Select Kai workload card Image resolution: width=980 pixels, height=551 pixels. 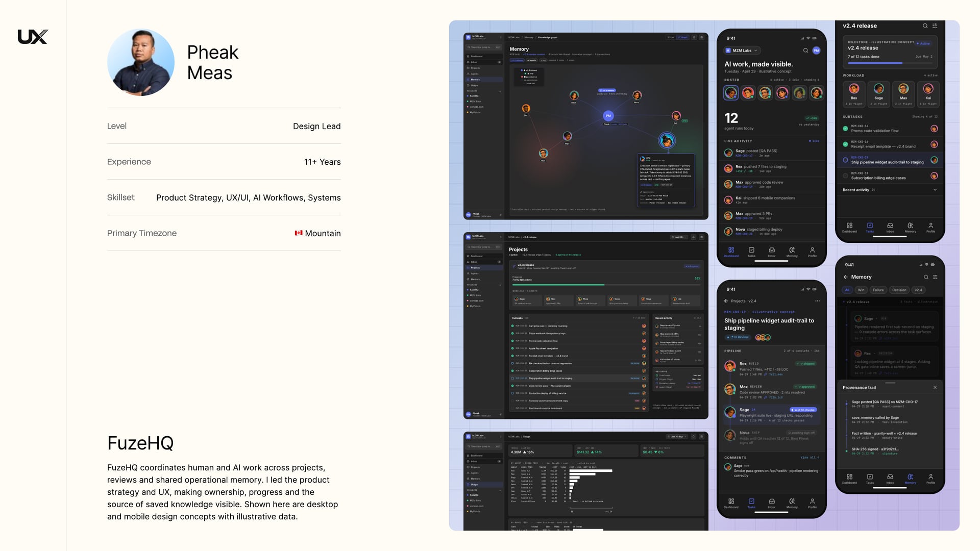928,94
